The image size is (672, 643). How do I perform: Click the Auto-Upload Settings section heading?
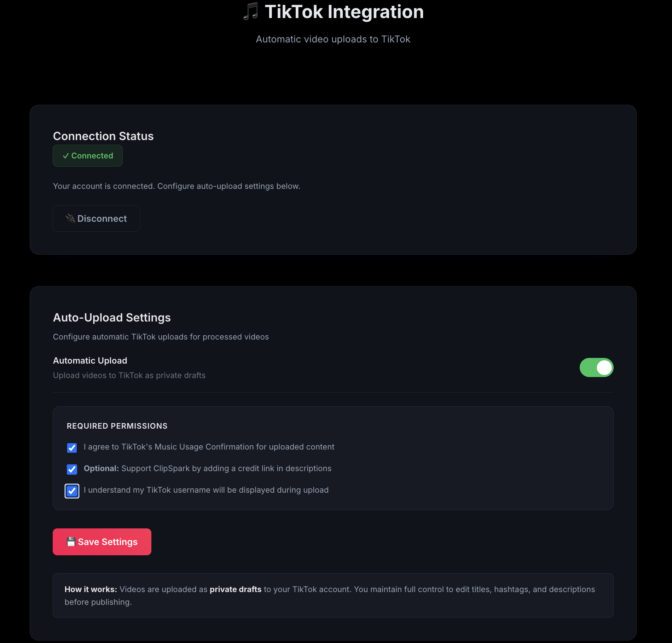112,318
